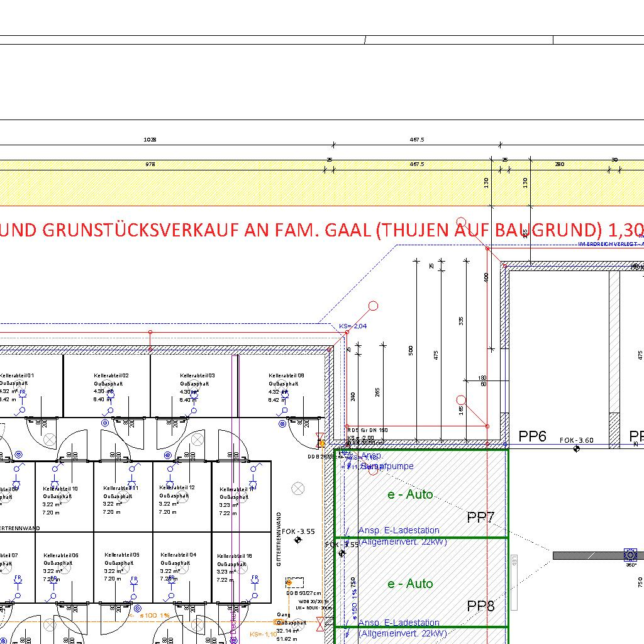Click the red circle next to the 165 dimension
This screenshot has width=644, height=644.
click(461, 400)
